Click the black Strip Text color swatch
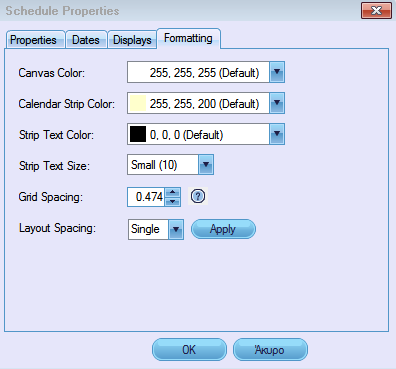Screen dimensions: 396x369 click(138, 134)
